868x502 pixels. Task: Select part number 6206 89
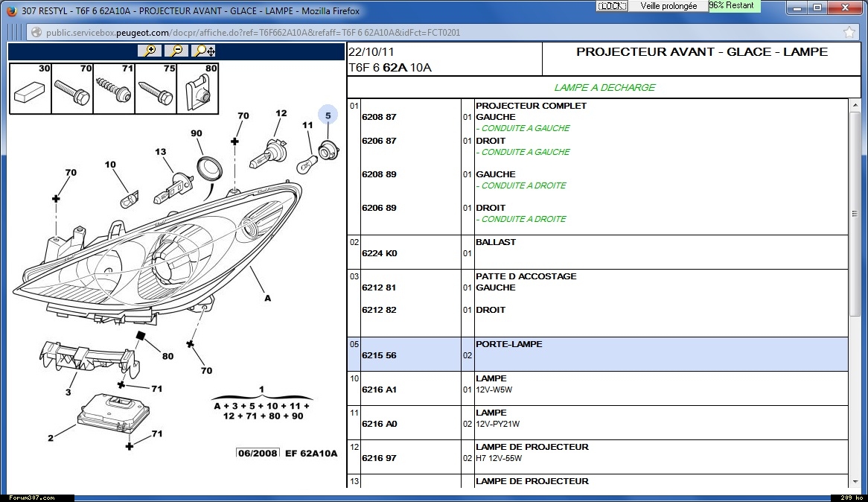point(379,208)
